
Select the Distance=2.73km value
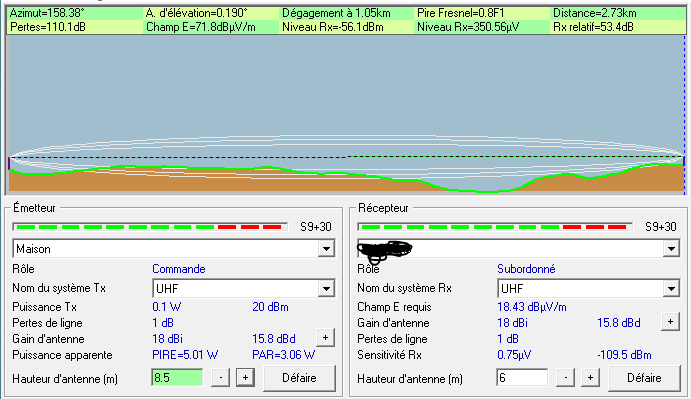click(595, 13)
